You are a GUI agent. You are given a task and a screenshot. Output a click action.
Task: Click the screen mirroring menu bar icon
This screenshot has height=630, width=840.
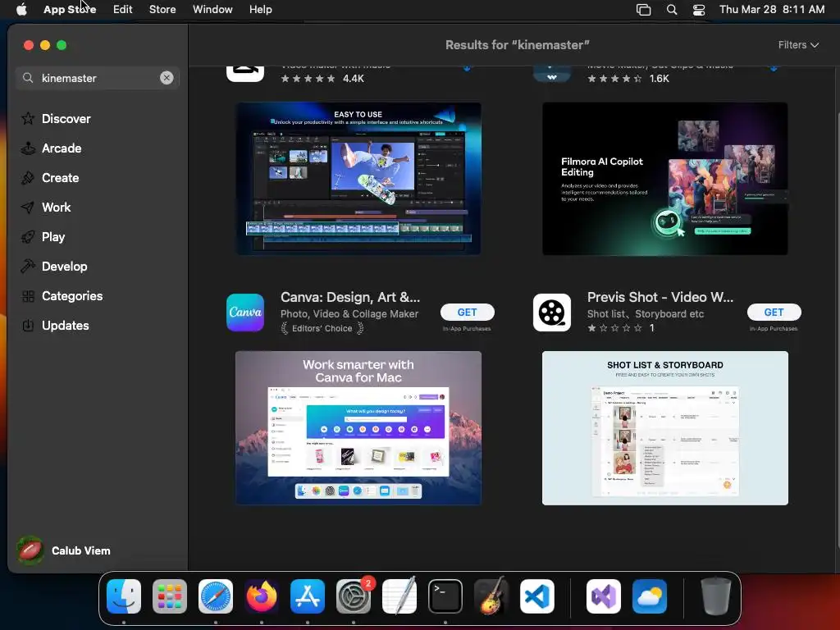[643, 9]
